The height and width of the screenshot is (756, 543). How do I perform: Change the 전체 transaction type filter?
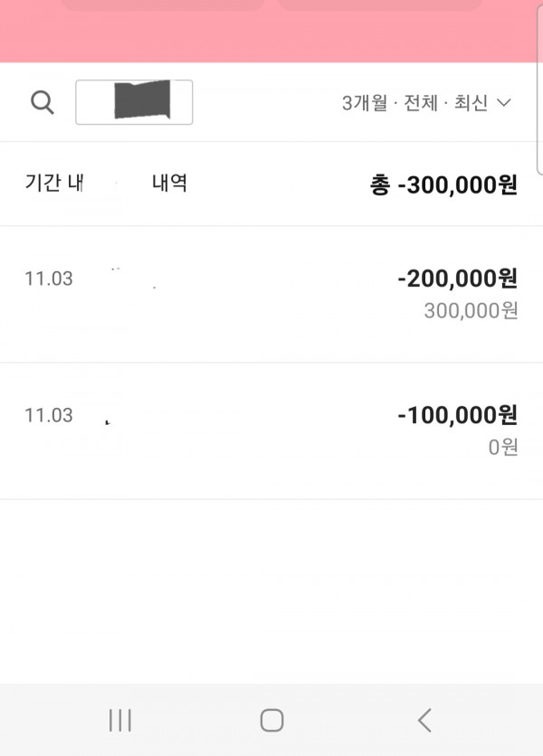coord(421,103)
